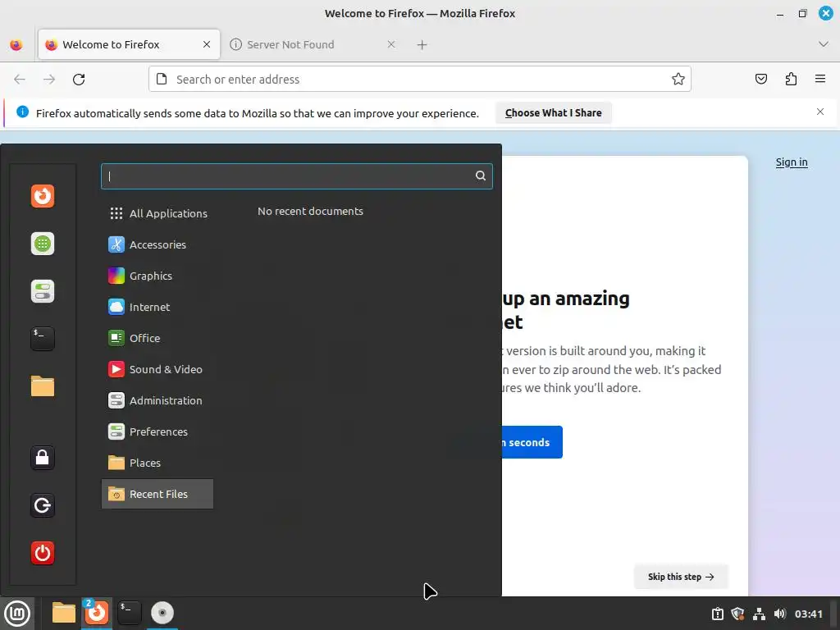Close the Server Not Found tab
This screenshot has height=630, width=840.
tap(391, 44)
